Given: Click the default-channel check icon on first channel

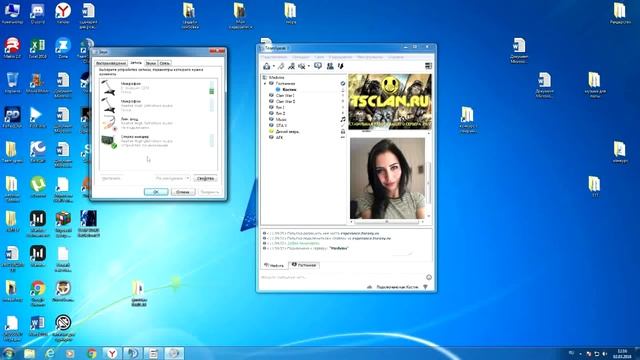Looking at the screenshot, I should click(343, 83).
